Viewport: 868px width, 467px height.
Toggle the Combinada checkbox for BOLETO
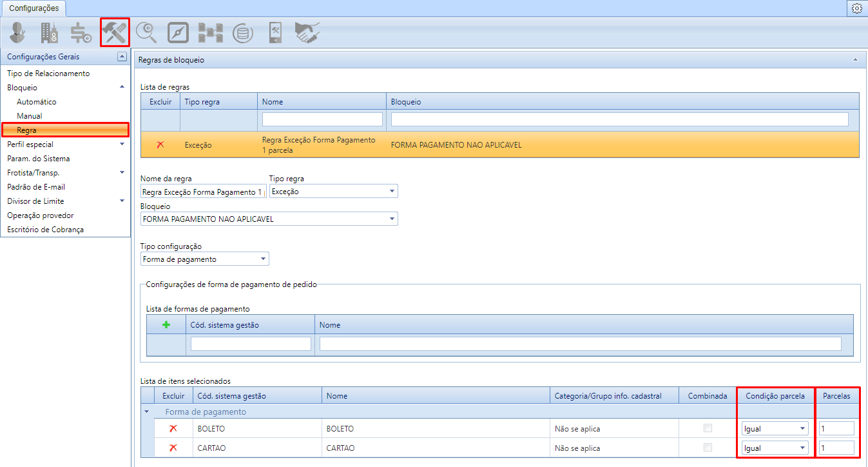tap(708, 428)
